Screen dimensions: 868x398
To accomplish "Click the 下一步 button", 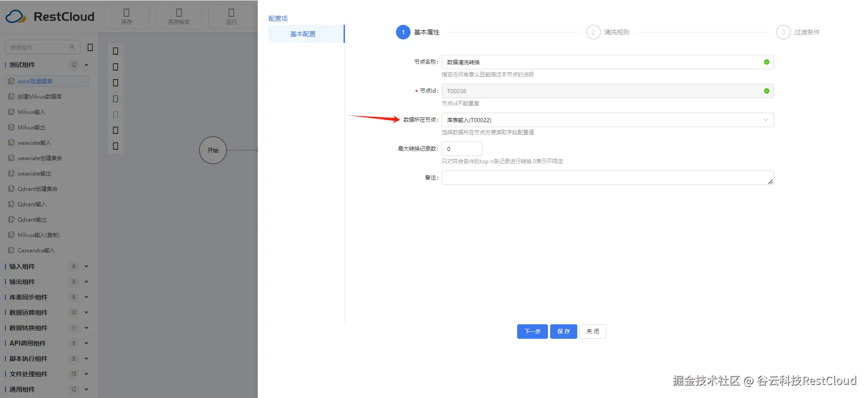I will [x=533, y=332].
